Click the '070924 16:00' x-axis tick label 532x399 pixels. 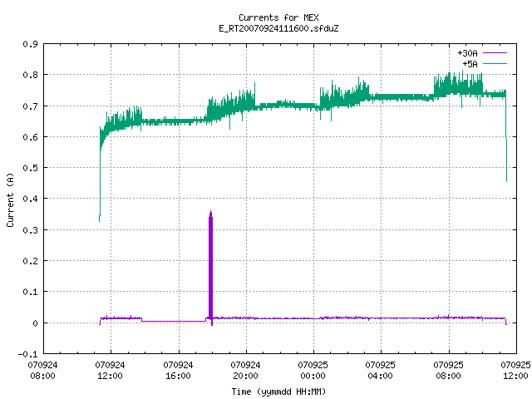point(178,371)
